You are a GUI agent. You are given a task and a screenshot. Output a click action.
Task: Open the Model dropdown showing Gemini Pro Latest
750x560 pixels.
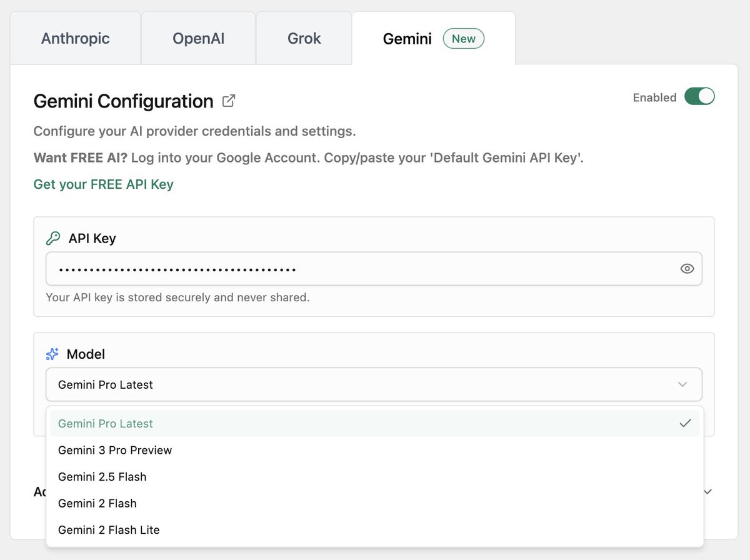coord(374,385)
